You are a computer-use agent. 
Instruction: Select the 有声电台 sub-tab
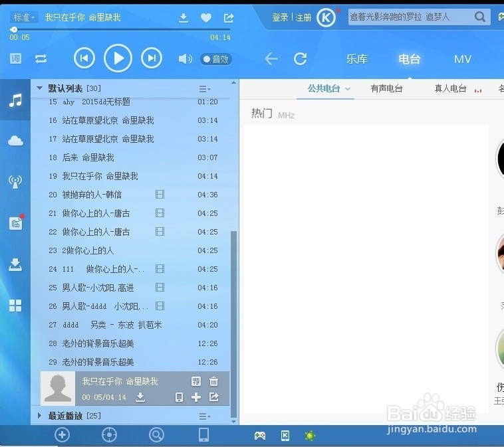(387, 88)
